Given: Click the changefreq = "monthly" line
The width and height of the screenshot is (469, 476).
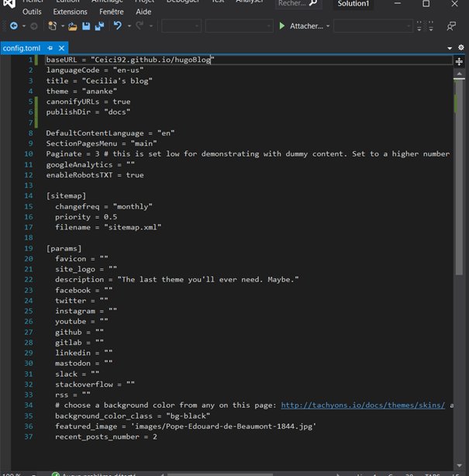Looking at the screenshot, I should tap(104, 207).
